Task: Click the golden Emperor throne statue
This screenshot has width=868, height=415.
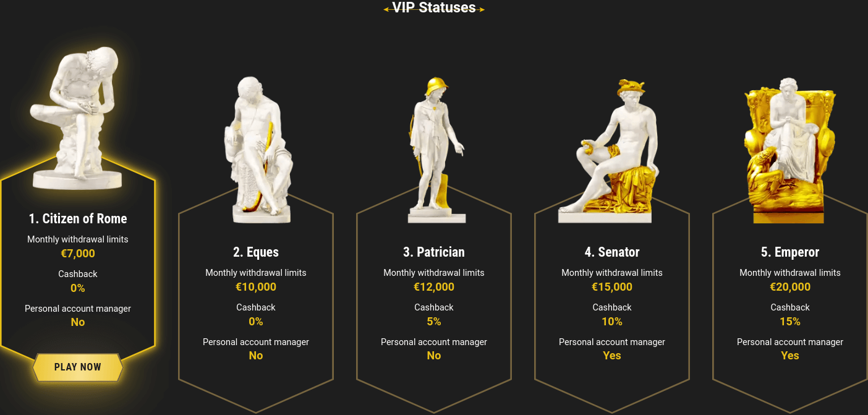Action: coord(789,148)
